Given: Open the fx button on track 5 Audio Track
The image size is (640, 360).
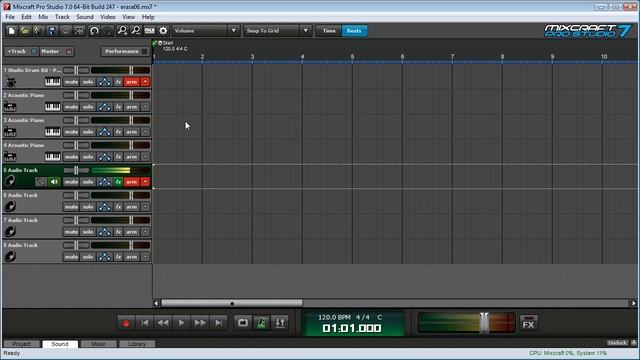Looking at the screenshot, I should pyautogui.click(x=118, y=182).
